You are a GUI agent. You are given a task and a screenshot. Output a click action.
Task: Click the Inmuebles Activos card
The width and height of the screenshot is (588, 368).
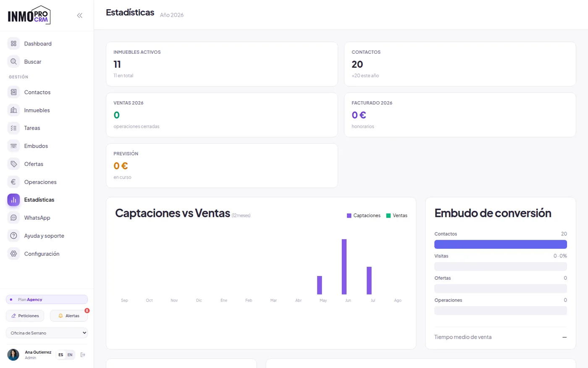[x=222, y=64]
